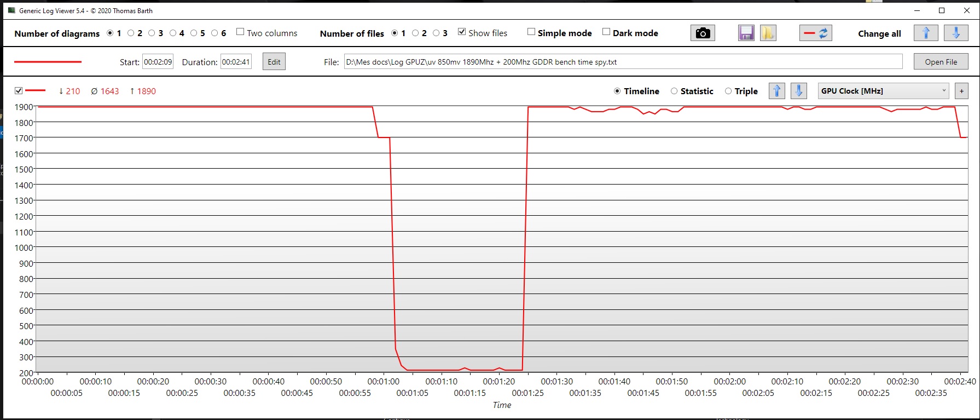The height and width of the screenshot is (420, 980).
Task: Click the Change all up arrow
Action: pos(926,33)
